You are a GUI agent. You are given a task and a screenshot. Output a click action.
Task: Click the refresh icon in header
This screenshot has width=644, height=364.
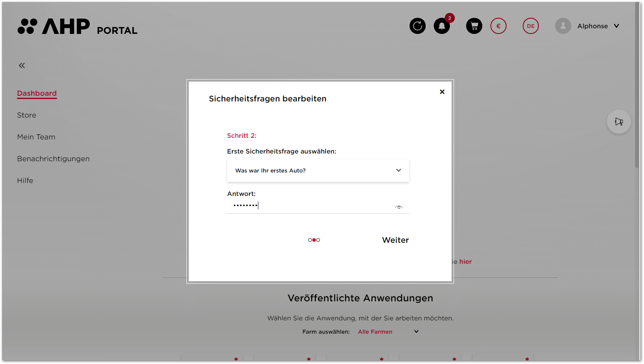pos(418,26)
